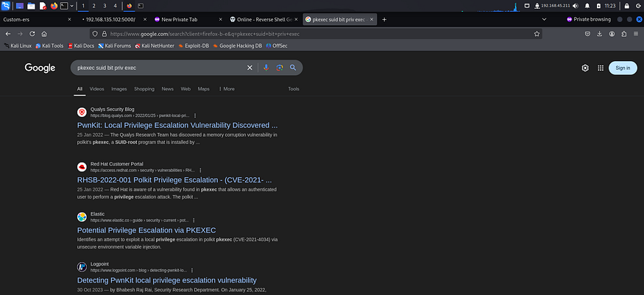Open the terminal emulator launcher
The image size is (644, 295).
(x=64, y=6)
